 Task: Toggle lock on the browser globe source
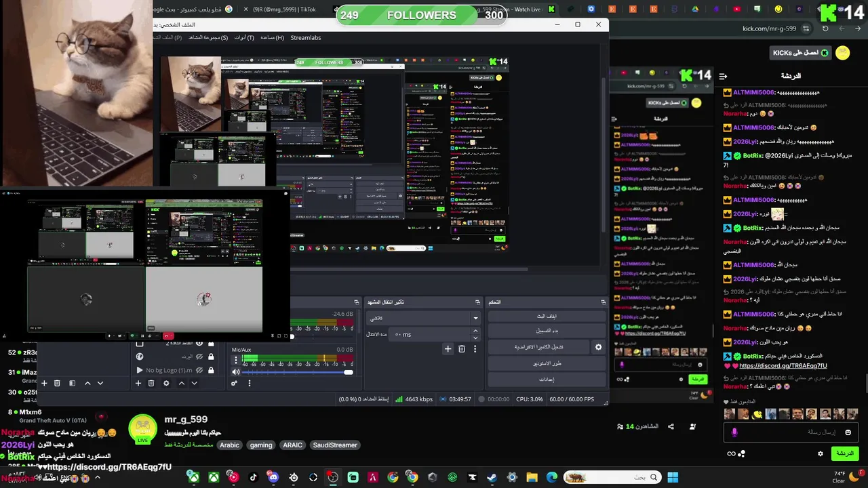pos(211,357)
